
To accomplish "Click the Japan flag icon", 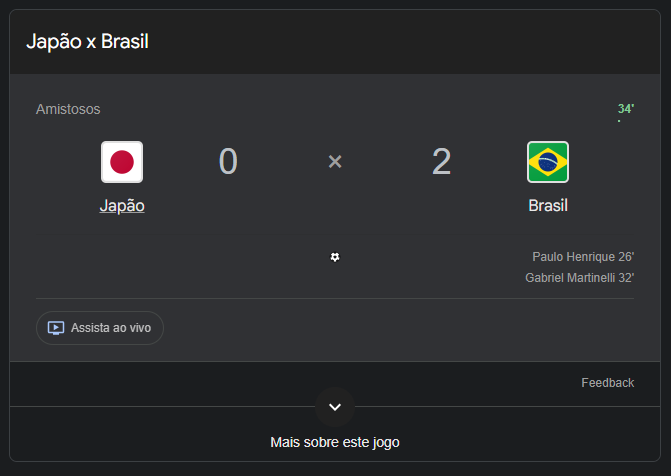I will click(x=122, y=162).
